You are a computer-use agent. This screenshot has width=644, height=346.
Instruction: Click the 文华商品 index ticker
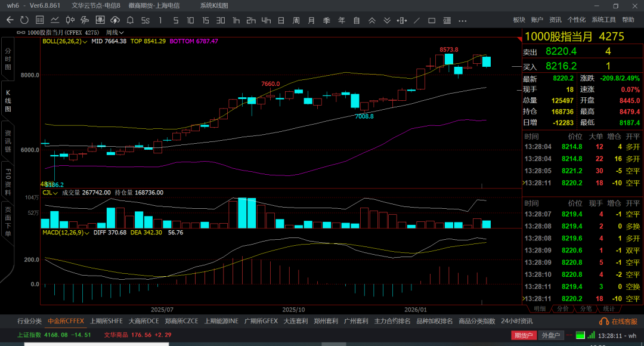138,335
